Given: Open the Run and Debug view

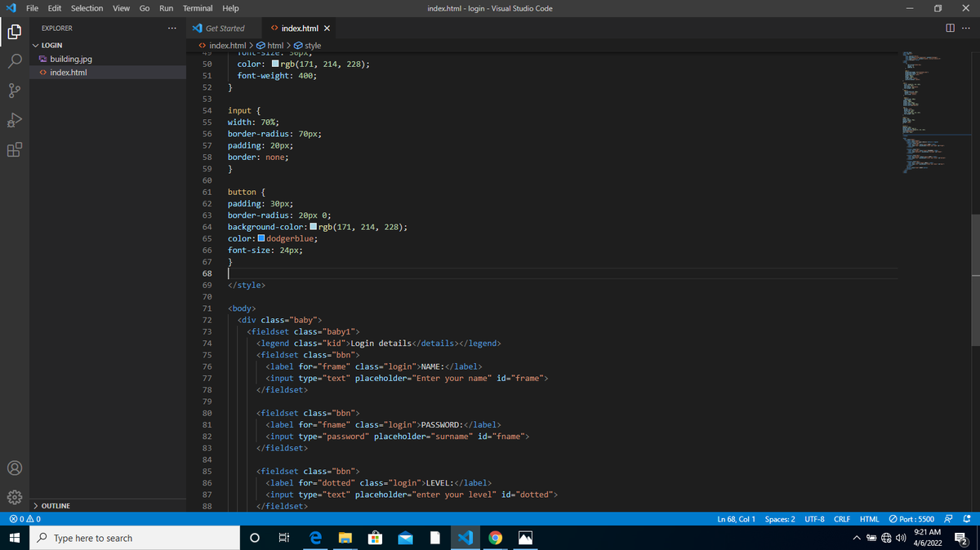Looking at the screenshot, I should (14, 120).
